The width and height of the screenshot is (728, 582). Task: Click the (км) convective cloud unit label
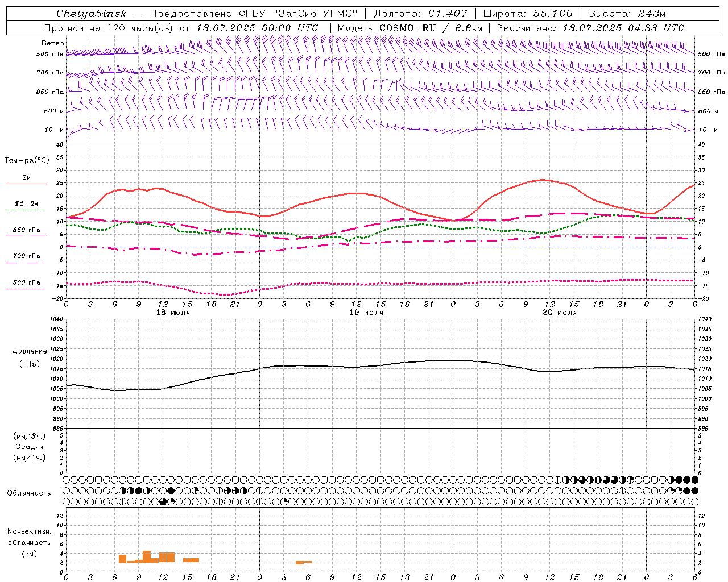click(x=30, y=554)
